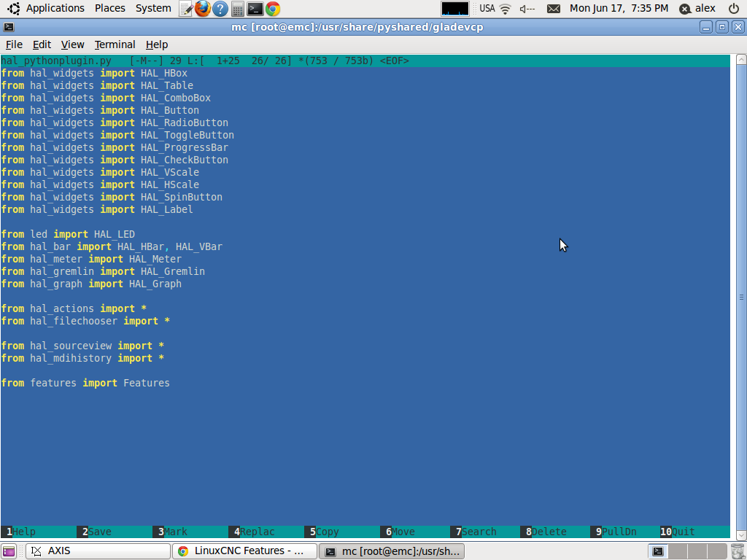Open the Applications menu
The width and height of the screenshot is (747, 560).
click(x=55, y=8)
